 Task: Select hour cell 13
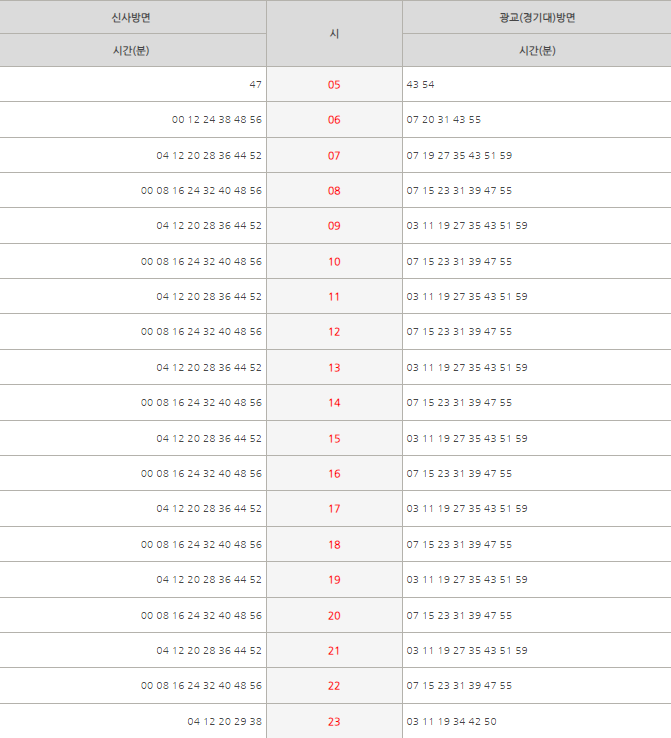pyautogui.click(x=334, y=367)
